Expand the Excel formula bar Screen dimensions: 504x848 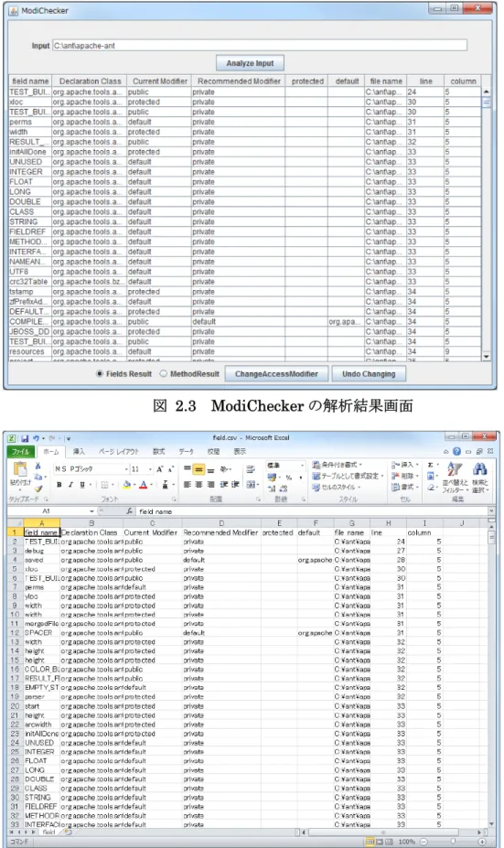click(x=491, y=511)
